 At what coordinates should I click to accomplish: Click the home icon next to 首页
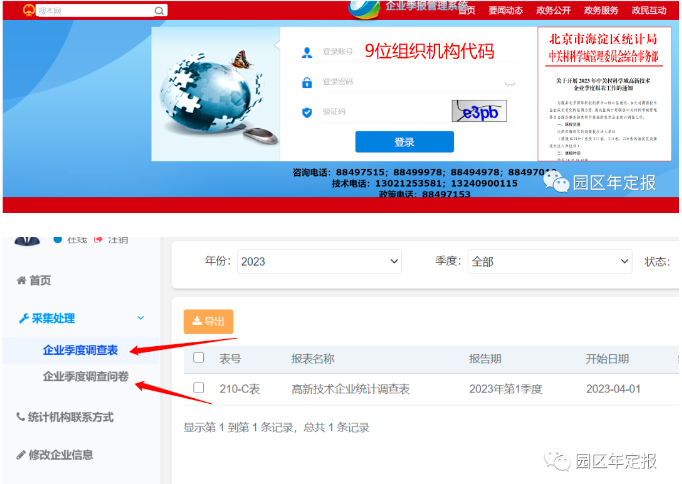coord(21,281)
